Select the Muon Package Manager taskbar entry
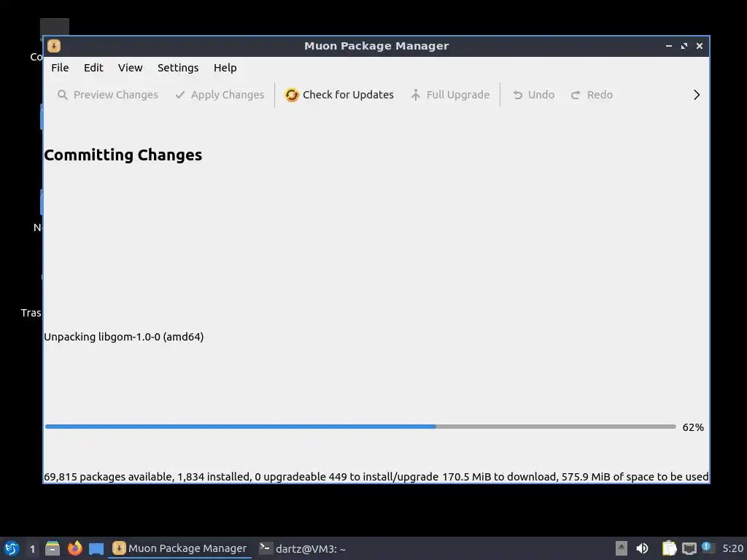 (x=179, y=548)
